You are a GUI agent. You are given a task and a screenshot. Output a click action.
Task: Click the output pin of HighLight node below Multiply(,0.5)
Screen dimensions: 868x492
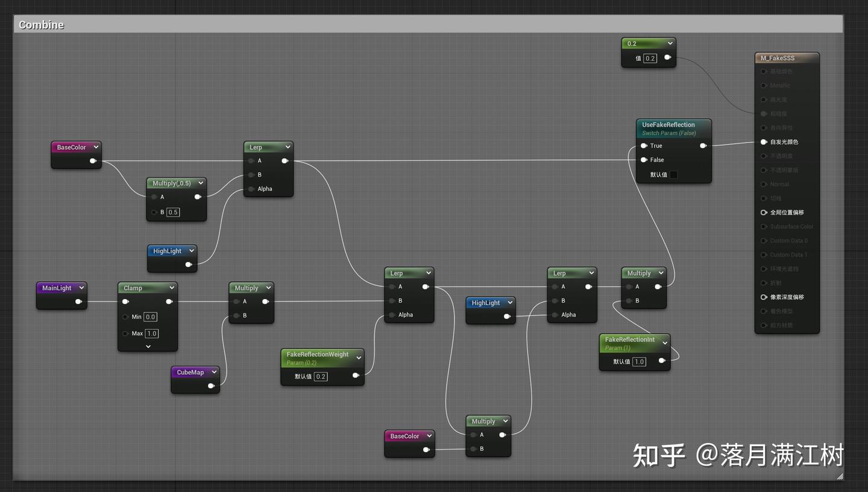click(x=189, y=265)
